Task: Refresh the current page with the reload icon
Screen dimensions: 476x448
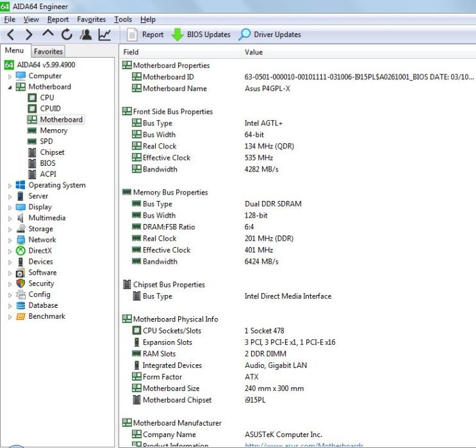Action: coord(67,35)
